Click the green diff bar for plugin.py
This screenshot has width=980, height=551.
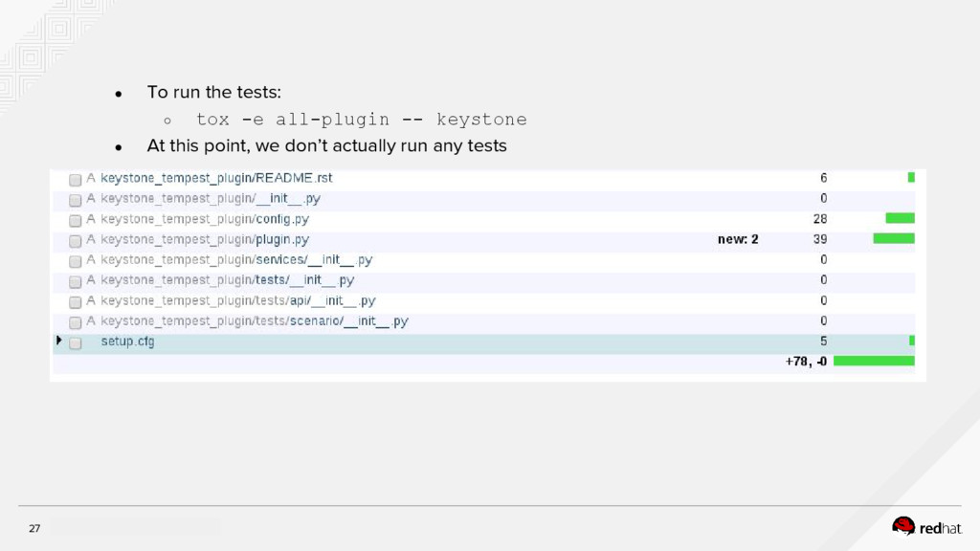894,239
